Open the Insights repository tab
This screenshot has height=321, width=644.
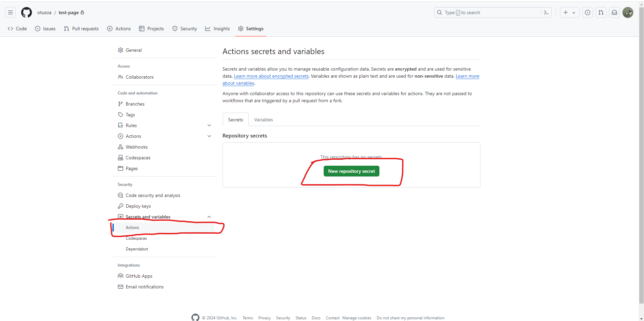(x=218, y=29)
